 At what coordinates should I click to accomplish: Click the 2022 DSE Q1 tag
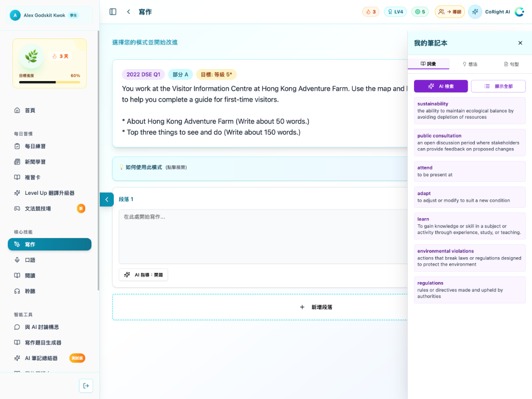[x=143, y=75]
